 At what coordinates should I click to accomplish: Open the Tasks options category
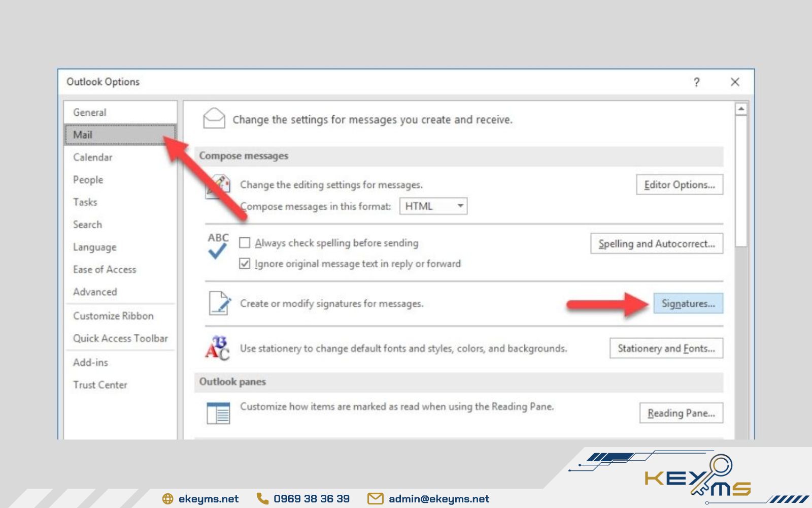[x=120, y=202]
